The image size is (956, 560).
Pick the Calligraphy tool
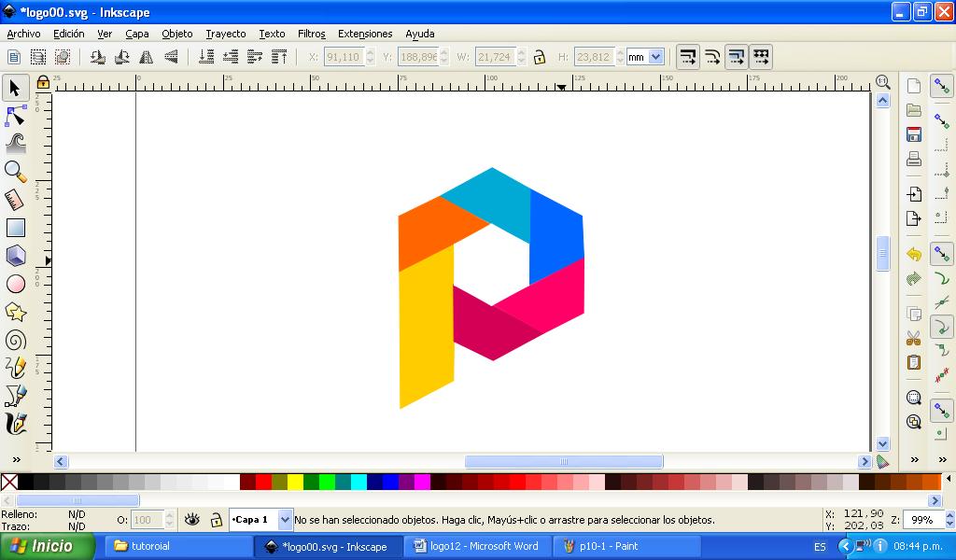point(15,424)
